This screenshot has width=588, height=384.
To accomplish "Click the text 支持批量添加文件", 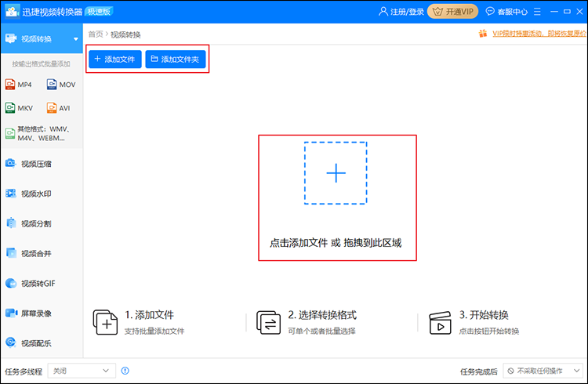I will click(154, 331).
